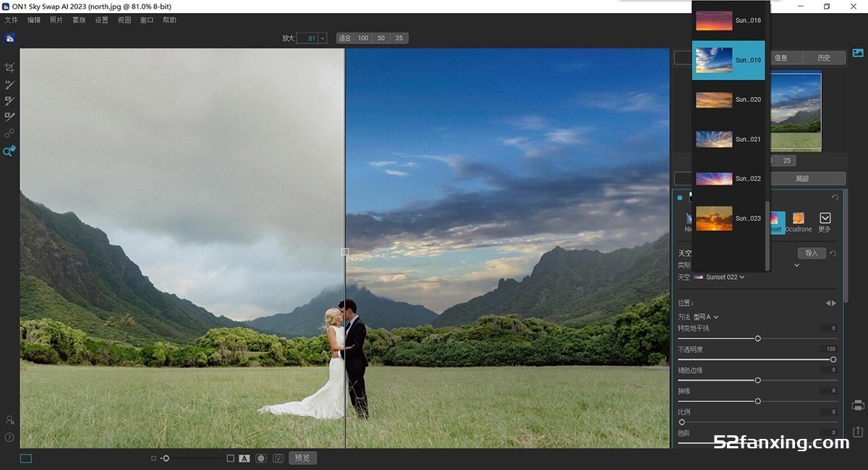Click the 导入 import button
Viewport: 868px width, 470px height.
(812, 253)
